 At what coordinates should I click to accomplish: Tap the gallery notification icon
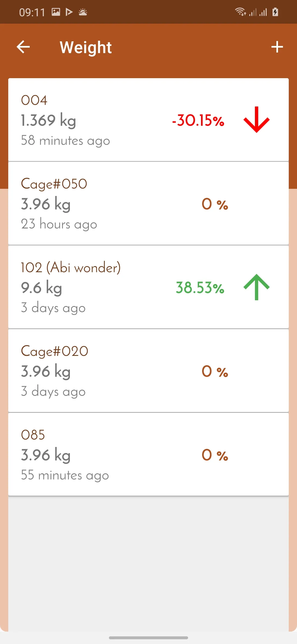click(x=56, y=12)
